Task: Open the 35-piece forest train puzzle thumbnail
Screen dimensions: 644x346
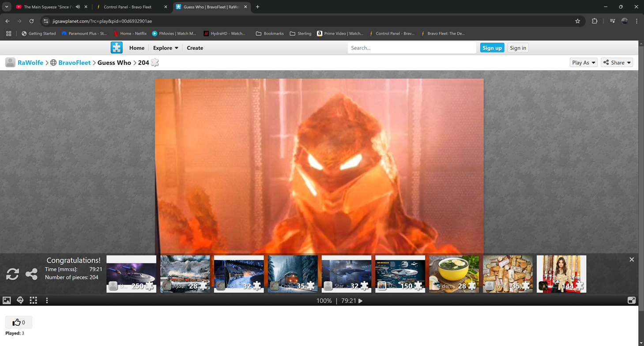Action: click(293, 274)
